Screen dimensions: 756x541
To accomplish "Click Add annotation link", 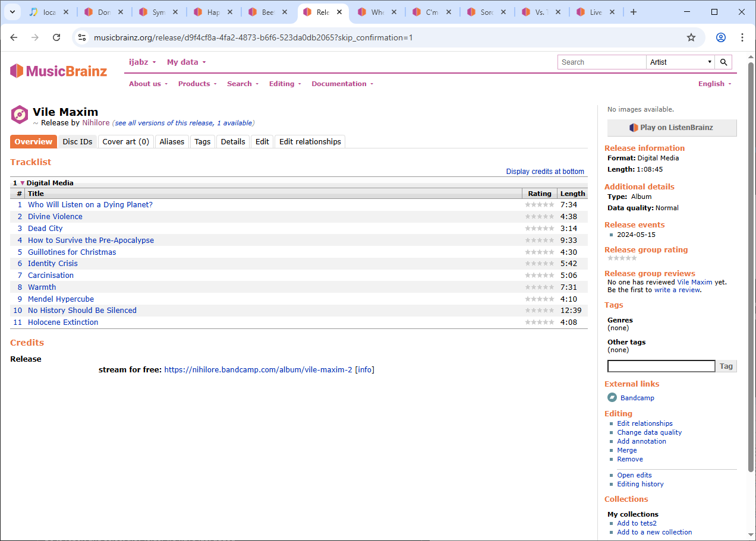I will click(641, 441).
